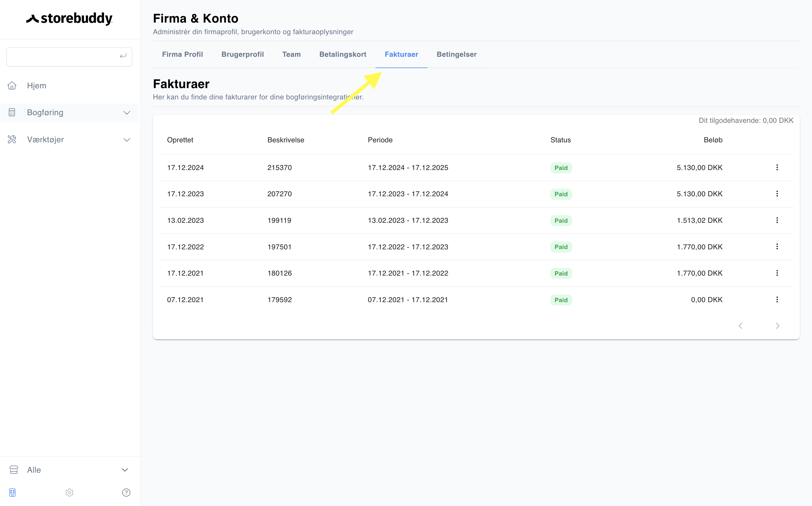Select the Fakturaer tab
The image size is (812, 506).
(401, 54)
